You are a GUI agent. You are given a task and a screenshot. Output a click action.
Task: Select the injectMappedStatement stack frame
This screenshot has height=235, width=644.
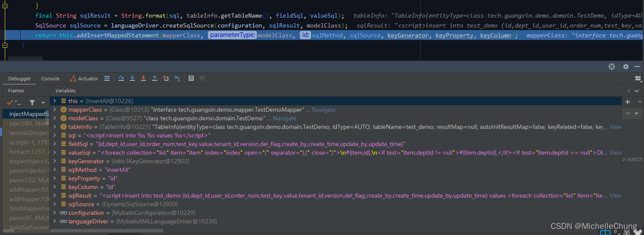tap(26, 114)
